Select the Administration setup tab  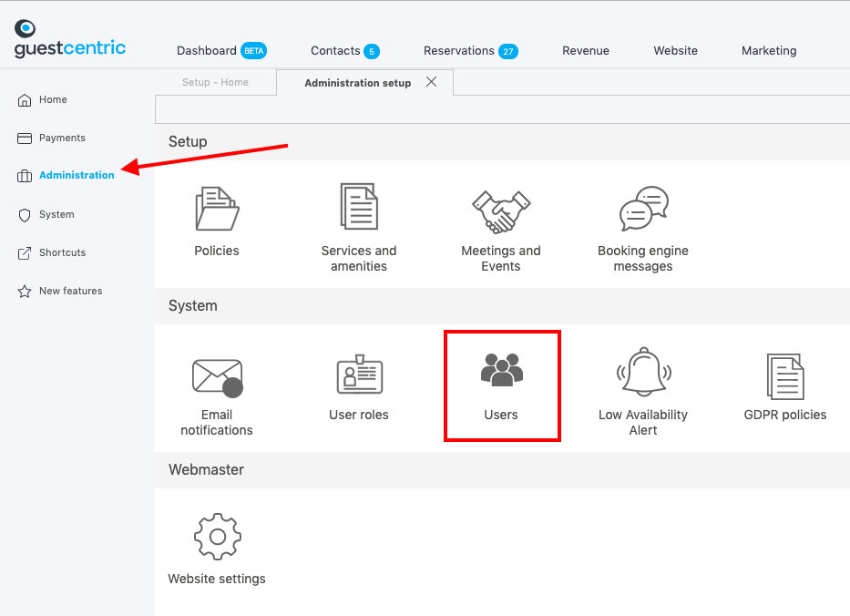click(357, 83)
